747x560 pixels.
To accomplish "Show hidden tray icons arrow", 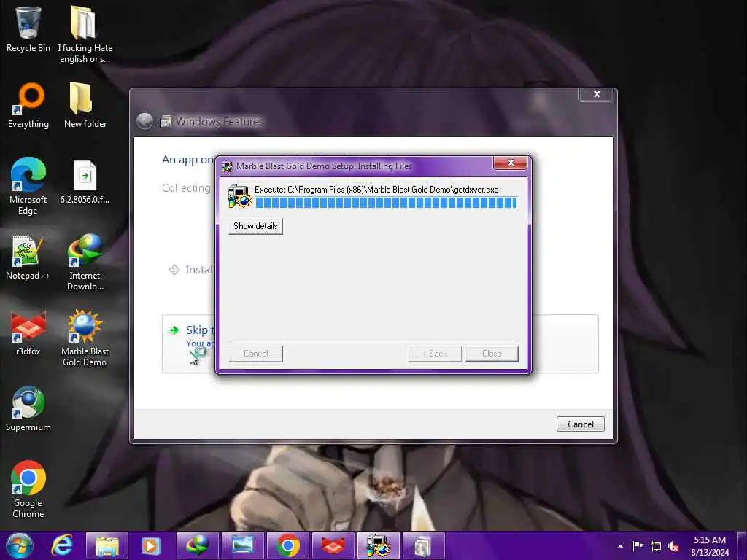I will point(620,546).
